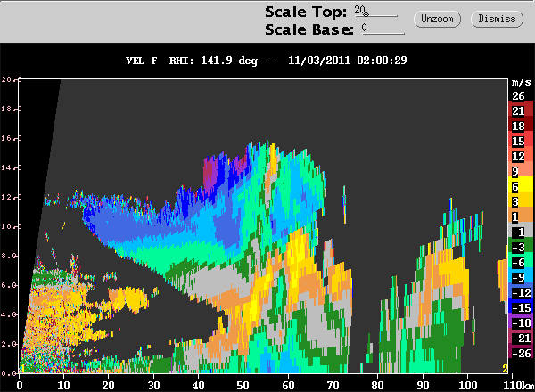The height and width of the screenshot is (392, 535).
Task: Click the 100 km range axis label
Action: pyautogui.click(x=467, y=386)
